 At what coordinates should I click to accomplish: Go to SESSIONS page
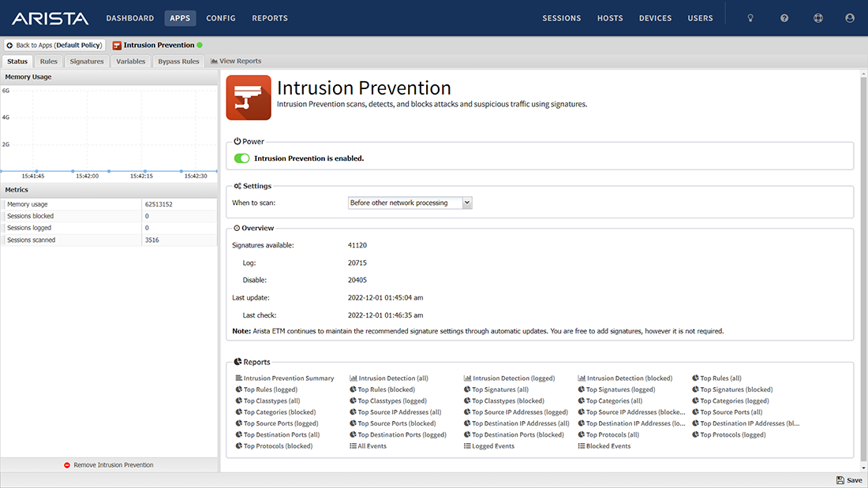561,18
